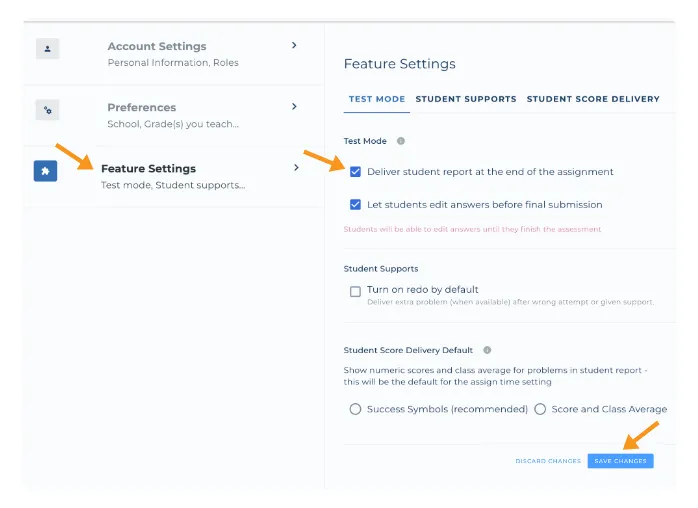The height and width of the screenshot is (508, 698).
Task: Uncheck Let students edit answers checkbox
Action: [x=355, y=205]
